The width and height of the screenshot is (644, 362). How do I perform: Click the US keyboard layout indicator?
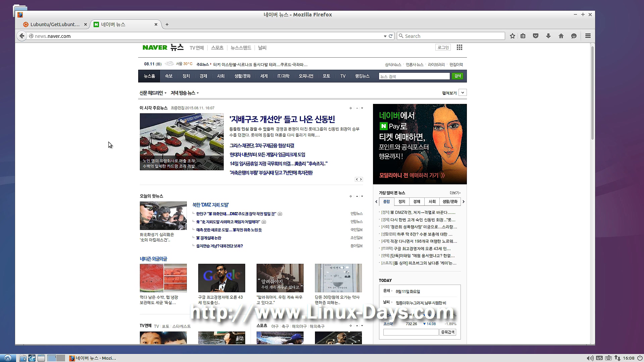coord(599,358)
